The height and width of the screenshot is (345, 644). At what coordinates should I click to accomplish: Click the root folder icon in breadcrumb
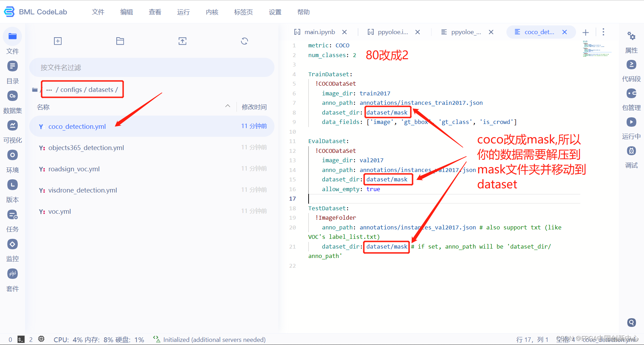pos(35,90)
